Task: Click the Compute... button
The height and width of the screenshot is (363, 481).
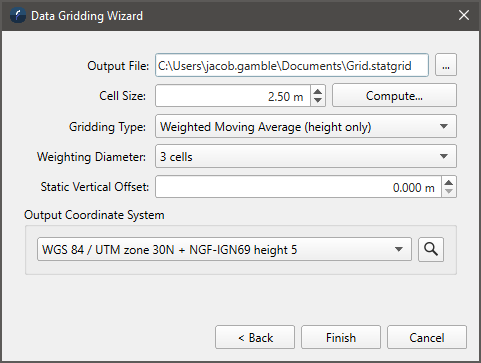Action: click(394, 96)
